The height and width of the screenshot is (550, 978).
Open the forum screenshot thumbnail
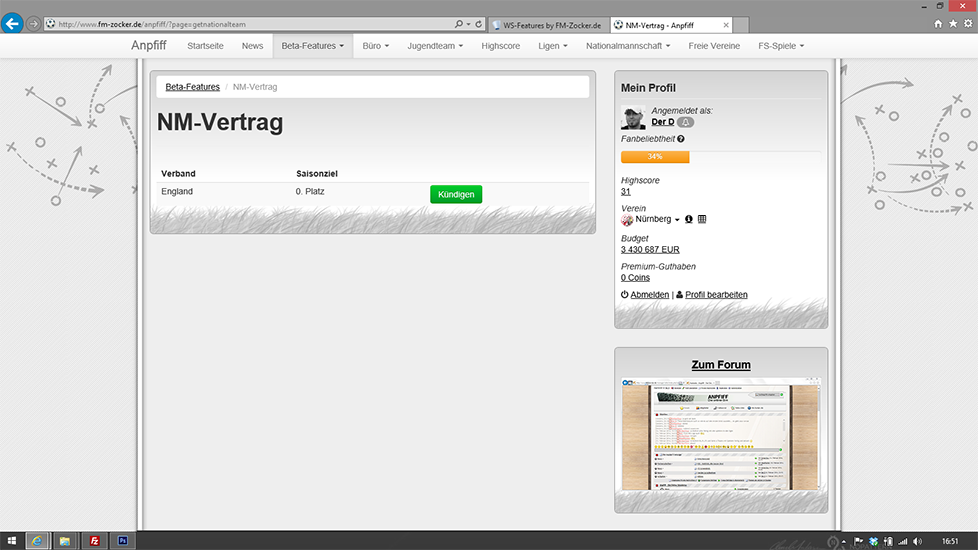point(720,434)
